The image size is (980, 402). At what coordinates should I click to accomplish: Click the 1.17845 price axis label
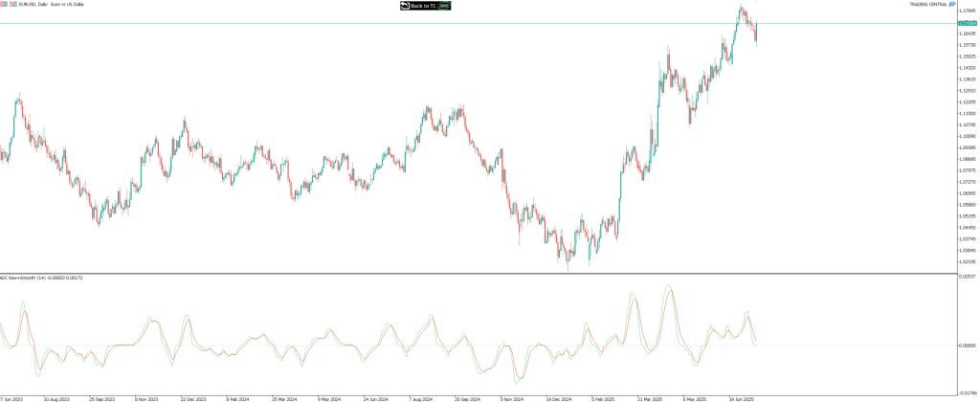[x=967, y=10]
